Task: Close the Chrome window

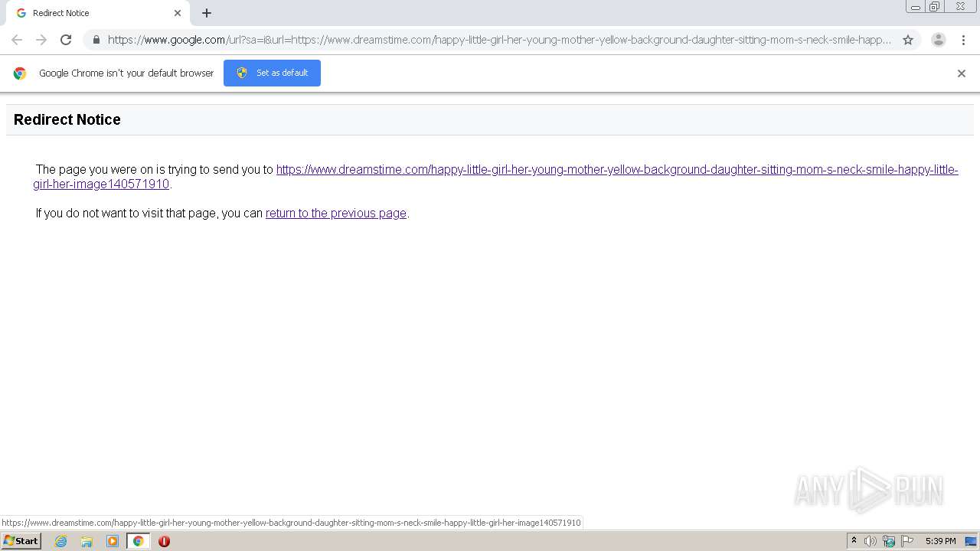Action: (x=960, y=7)
